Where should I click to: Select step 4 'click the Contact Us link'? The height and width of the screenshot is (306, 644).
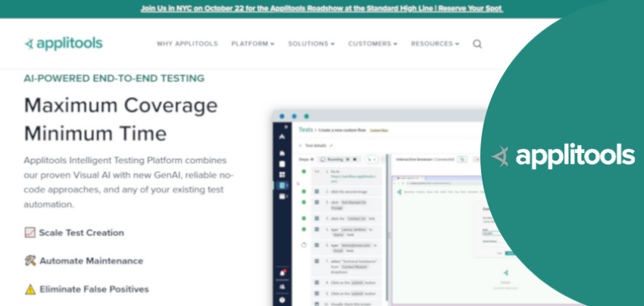pyautogui.click(x=347, y=218)
